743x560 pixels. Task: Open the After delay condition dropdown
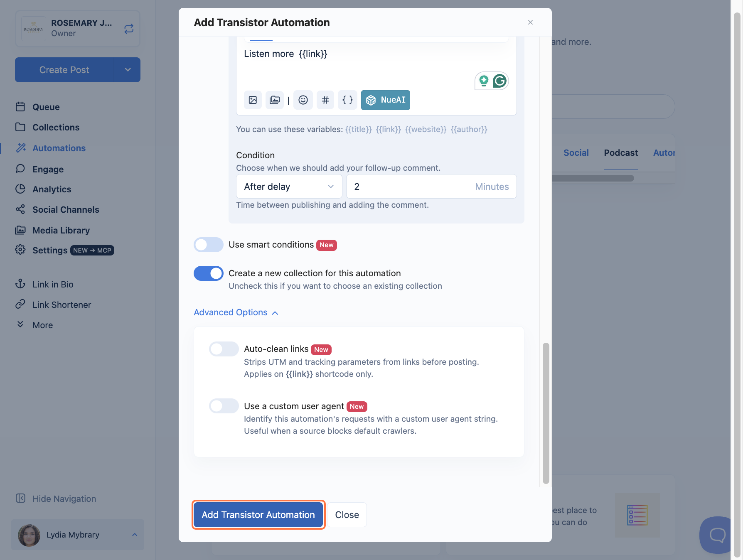coord(289,187)
